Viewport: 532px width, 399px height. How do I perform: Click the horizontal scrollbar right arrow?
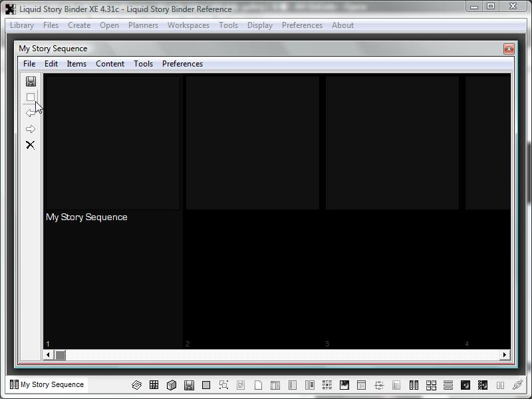click(x=505, y=355)
